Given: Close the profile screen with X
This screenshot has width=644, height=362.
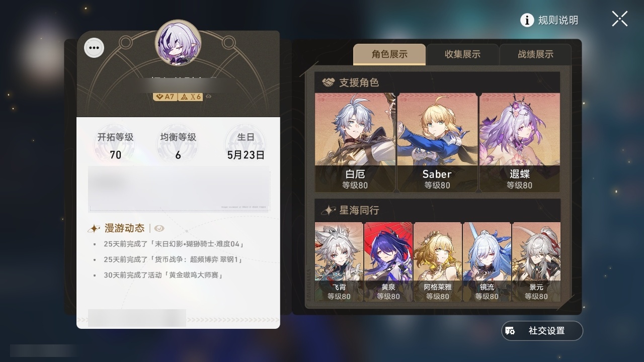Looking at the screenshot, I should 620,19.
